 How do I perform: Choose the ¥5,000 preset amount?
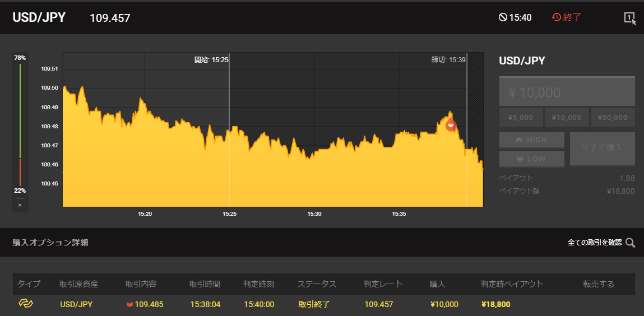[521, 118]
